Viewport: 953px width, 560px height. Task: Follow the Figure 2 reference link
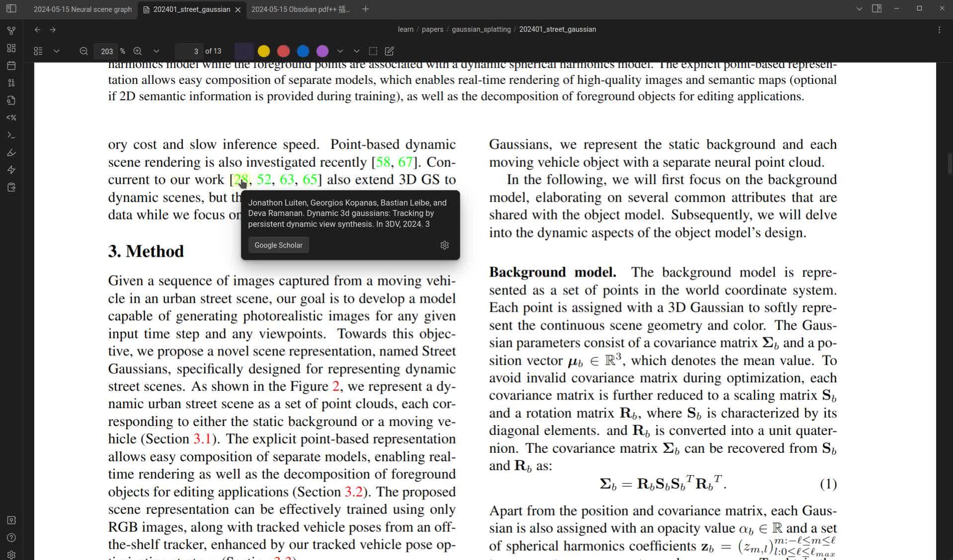[x=336, y=386]
